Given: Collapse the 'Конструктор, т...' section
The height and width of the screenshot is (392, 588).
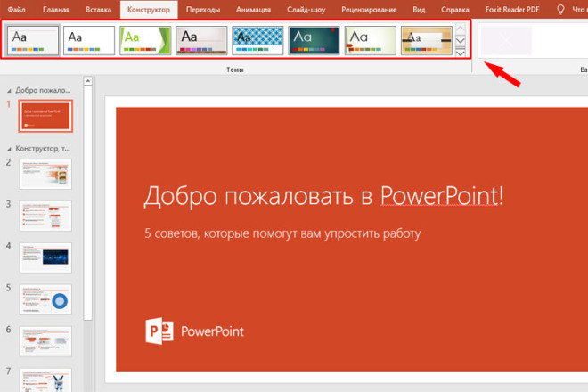Looking at the screenshot, I should [x=9, y=149].
